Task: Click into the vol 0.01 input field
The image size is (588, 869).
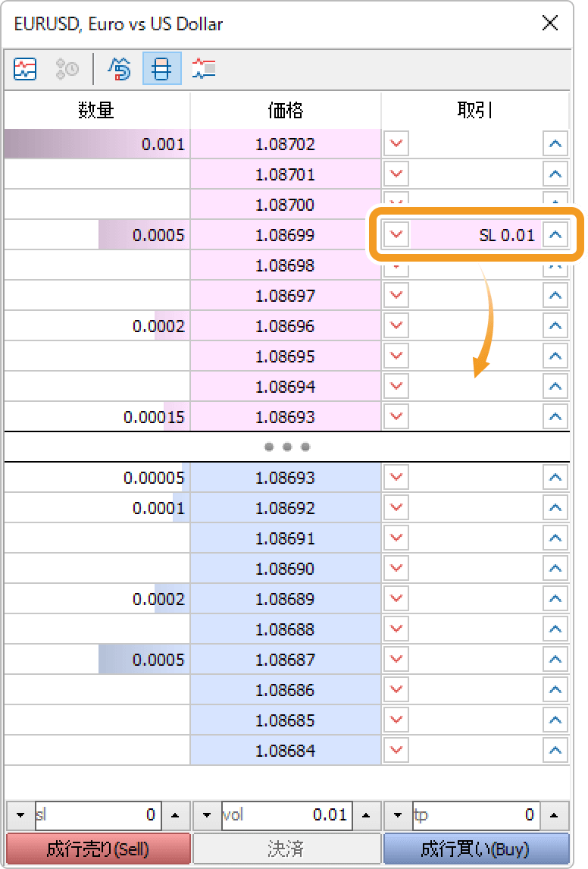Action: click(287, 815)
